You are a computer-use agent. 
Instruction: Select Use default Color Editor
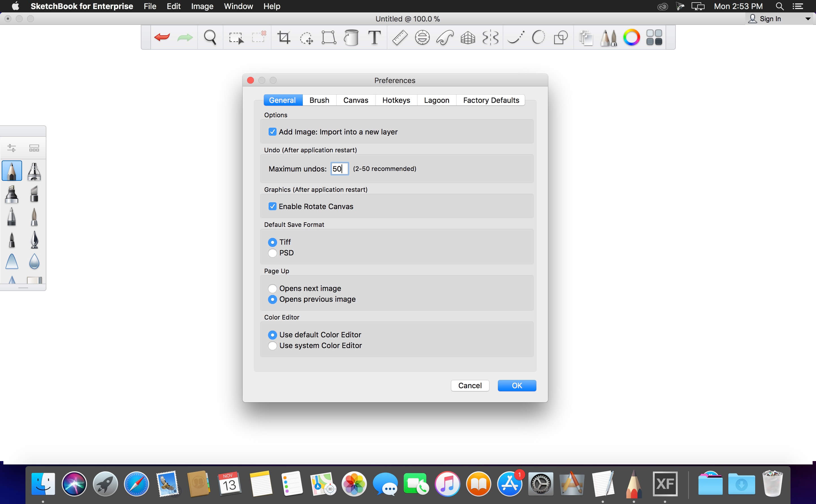[273, 335]
